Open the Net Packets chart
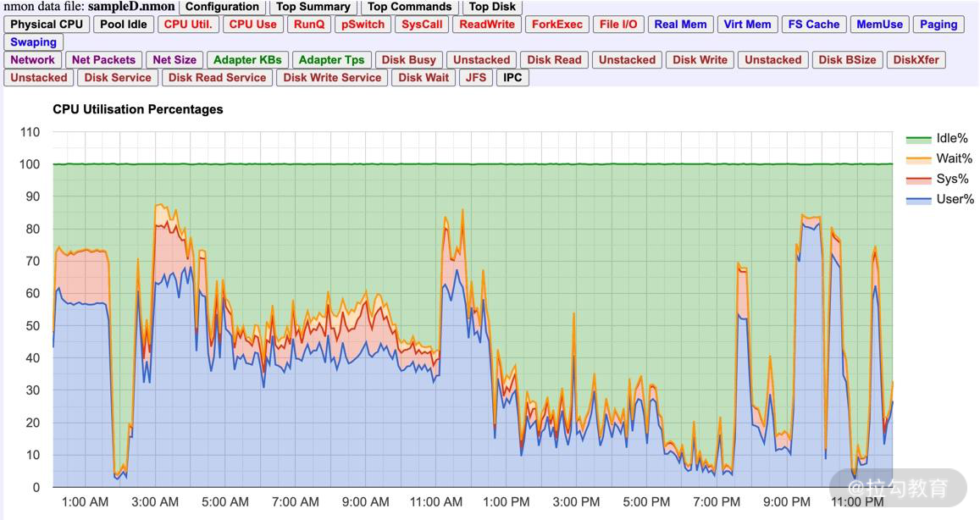 (103, 60)
